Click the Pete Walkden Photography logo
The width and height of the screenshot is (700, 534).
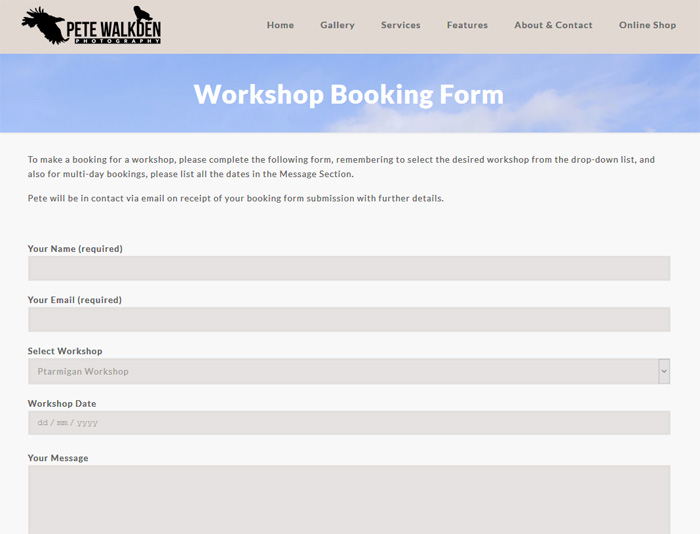pyautogui.click(x=91, y=25)
